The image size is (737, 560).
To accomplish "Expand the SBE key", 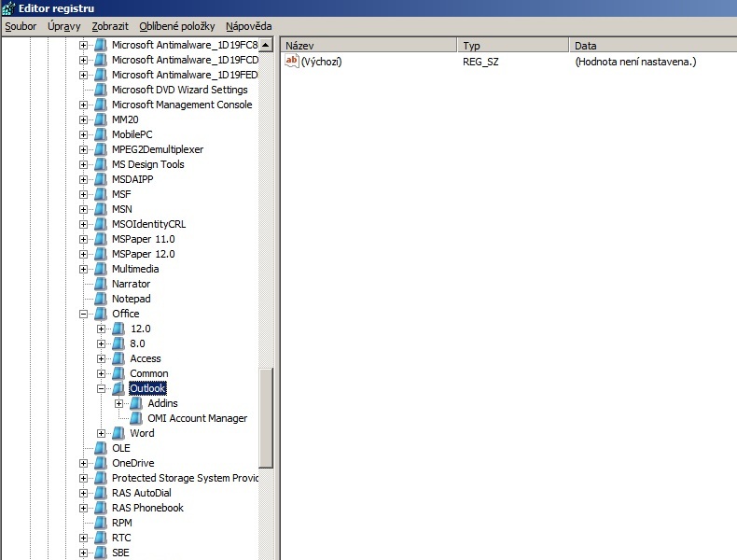I will pyautogui.click(x=83, y=553).
